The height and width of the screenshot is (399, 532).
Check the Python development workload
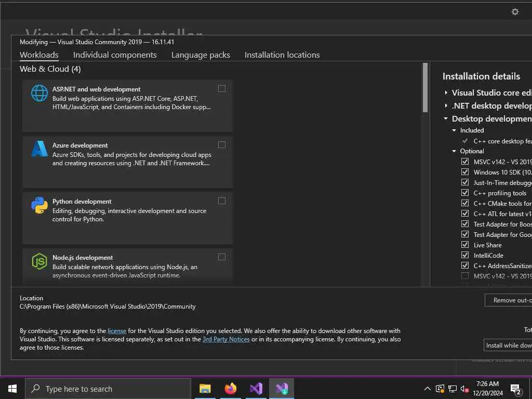[x=221, y=201]
